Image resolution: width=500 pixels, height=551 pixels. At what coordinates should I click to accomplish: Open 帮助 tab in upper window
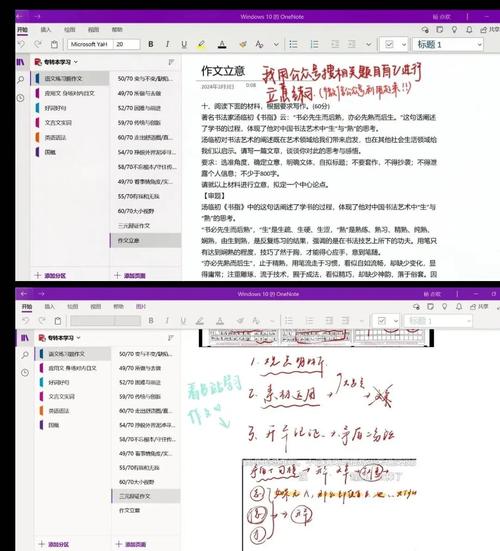coord(117,30)
